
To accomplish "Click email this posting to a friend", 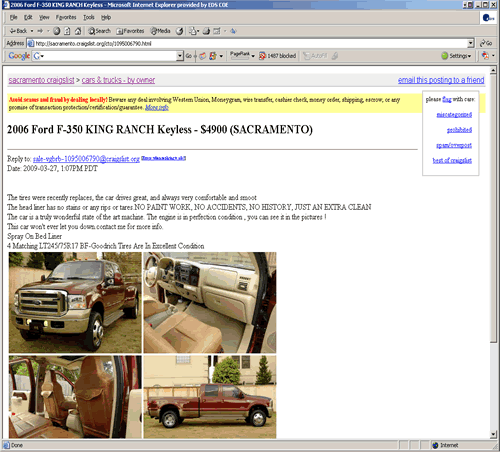I will 441,80.
